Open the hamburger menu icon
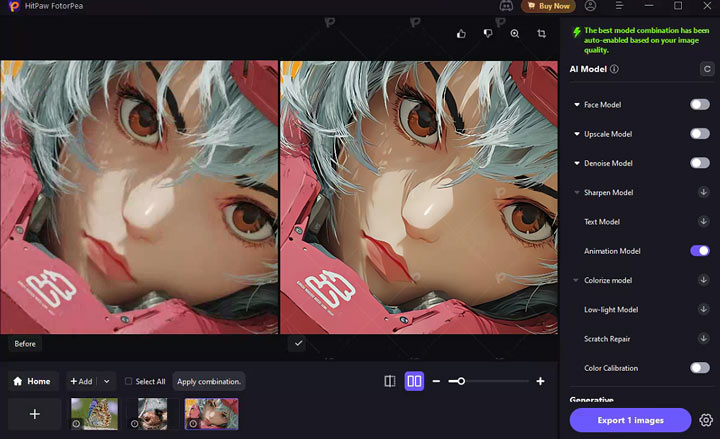720x439 pixels. 619,6
